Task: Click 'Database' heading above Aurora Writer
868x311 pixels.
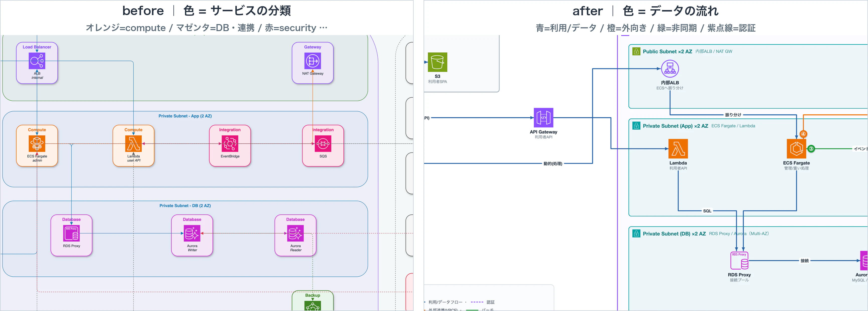Action: tap(192, 220)
